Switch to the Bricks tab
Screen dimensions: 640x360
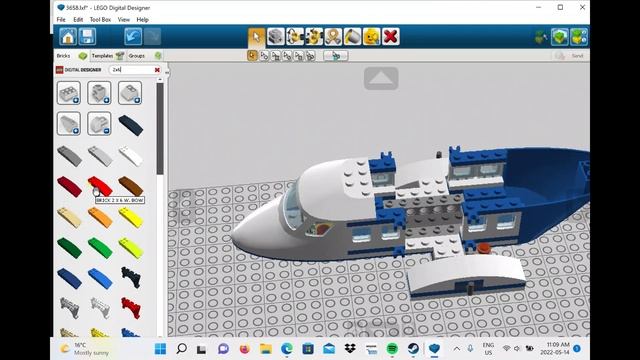71,56
